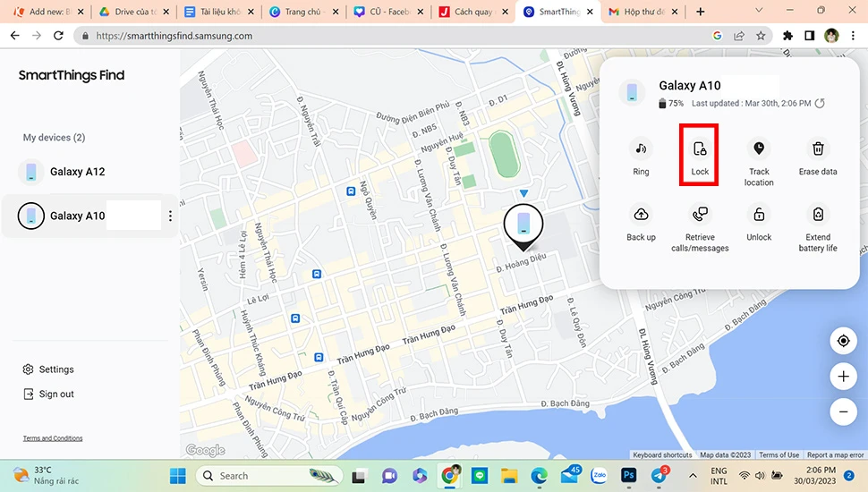Bookmark this page with star icon
Viewport: 868px width, 492px height.
click(x=761, y=36)
